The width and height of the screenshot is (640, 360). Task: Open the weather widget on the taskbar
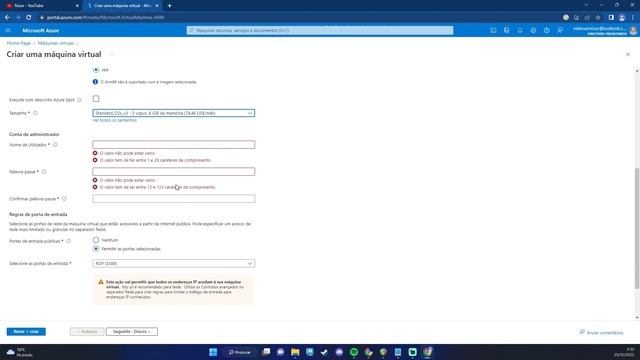20,352
